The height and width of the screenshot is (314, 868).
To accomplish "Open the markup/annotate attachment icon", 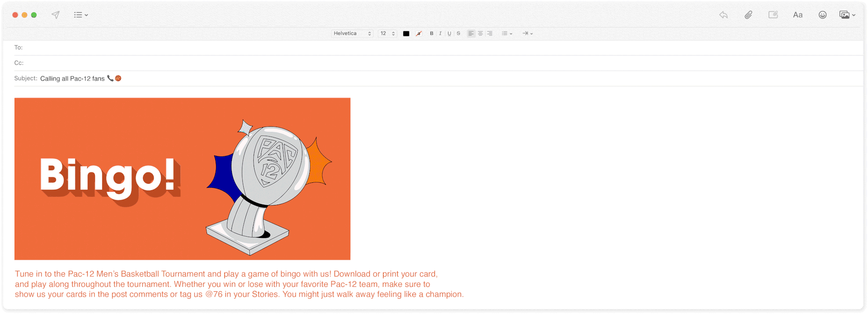I will coord(773,15).
